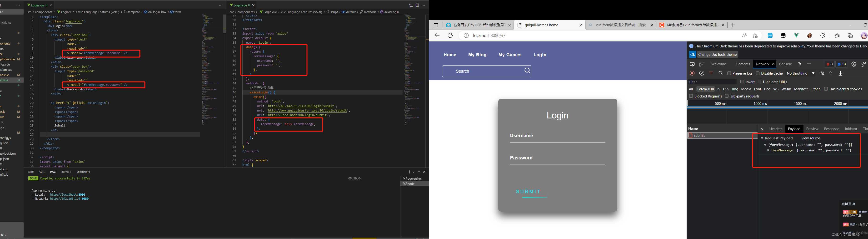This screenshot has width=868, height=239.
Task: Click the My Games link in the page nav
Action: click(510, 55)
